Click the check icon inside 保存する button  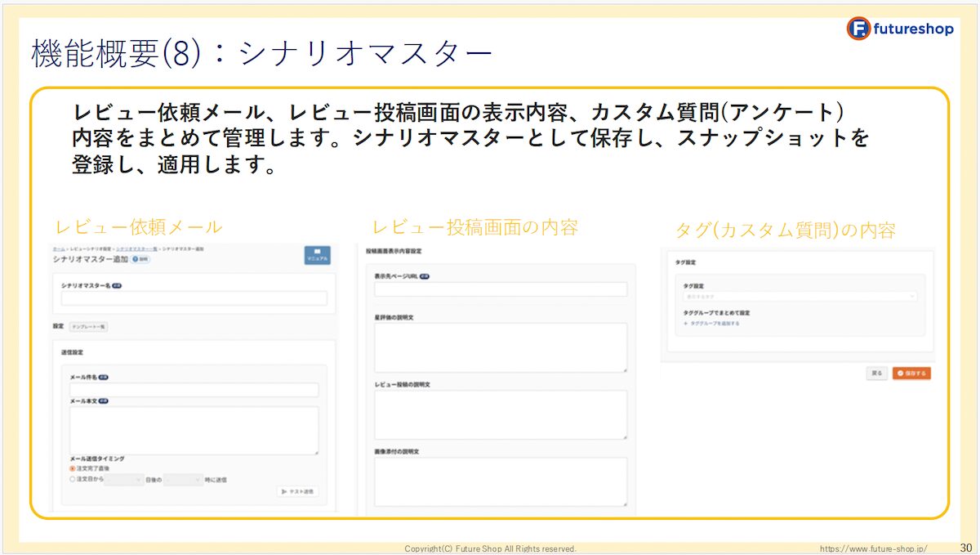coord(900,373)
